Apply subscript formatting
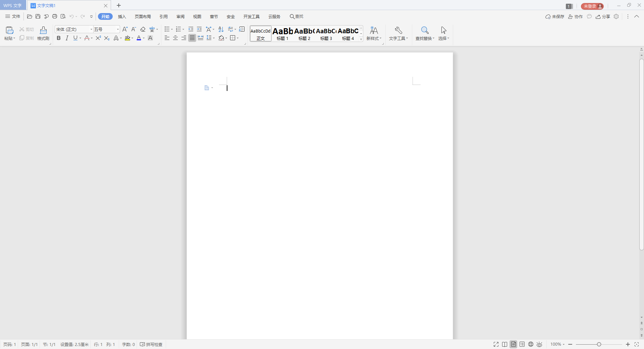The width and height of the screenshot is (644, 349). tap(107, 38)
